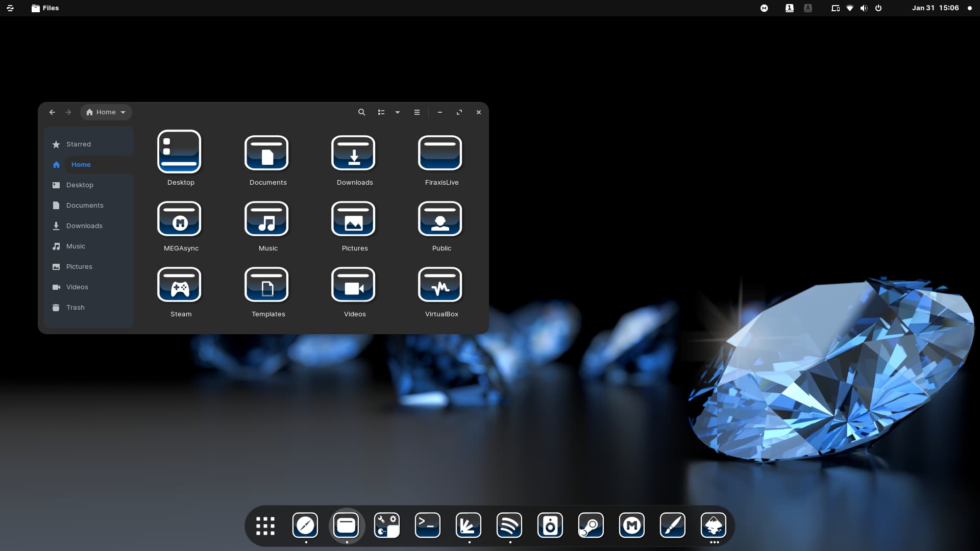Open the Public folder
980x551 pixels.
[x=440, y=218]
